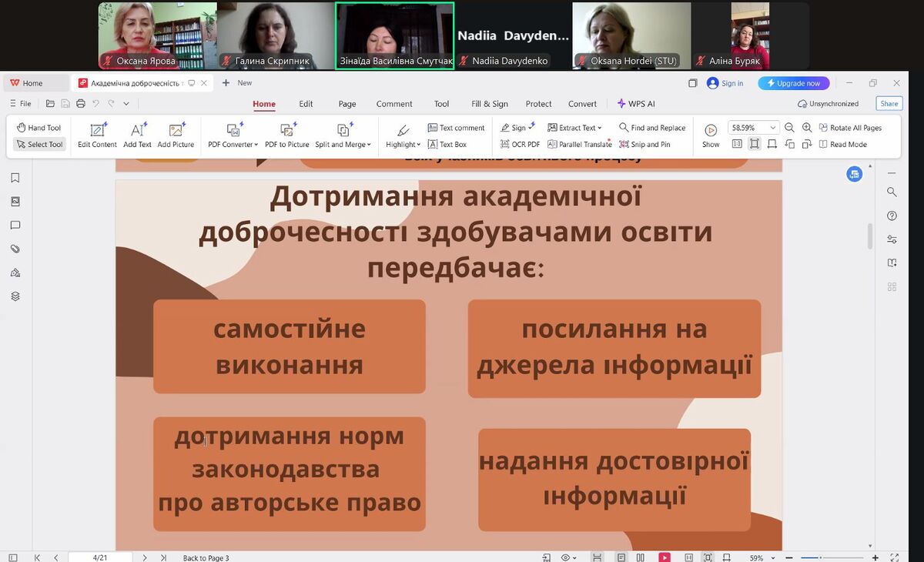Viewport: 924px width, 562px height.
Task: Toggle the fit page view button
Action: coord(754,144)
